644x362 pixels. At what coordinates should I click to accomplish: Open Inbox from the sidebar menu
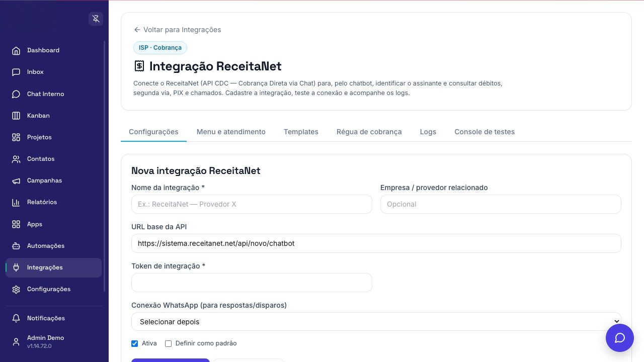53,72
